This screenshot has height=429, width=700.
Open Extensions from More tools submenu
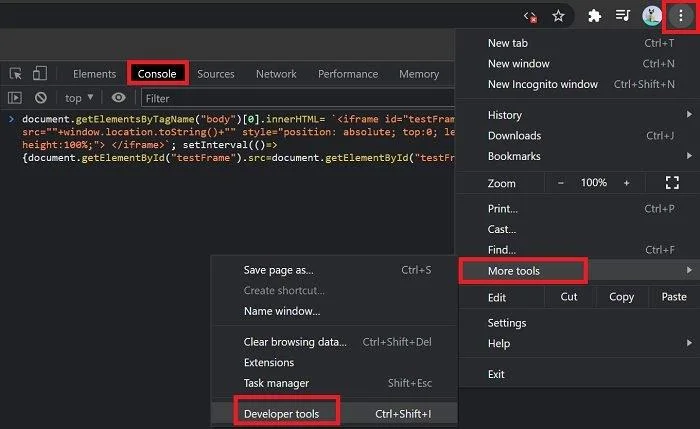click(x=334, y=362)
